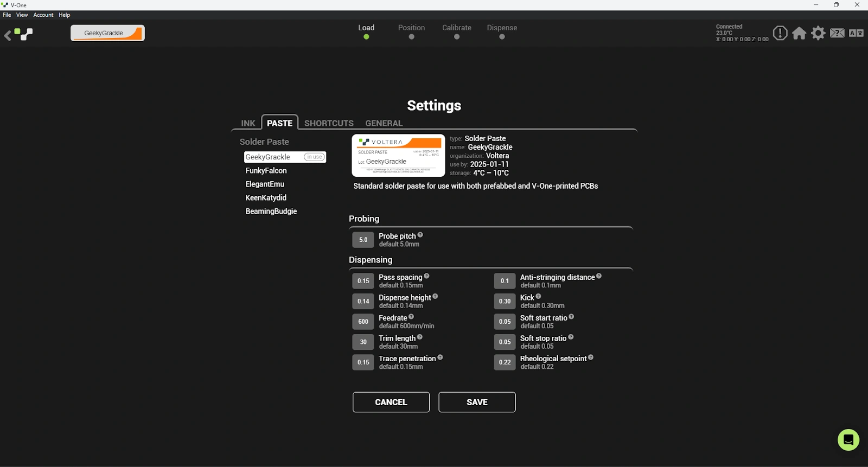The height and width of the screenshot is (467, 868).
Task: Show help for Trace penetration
Action: pyautogui.click(x=440, y=357)
